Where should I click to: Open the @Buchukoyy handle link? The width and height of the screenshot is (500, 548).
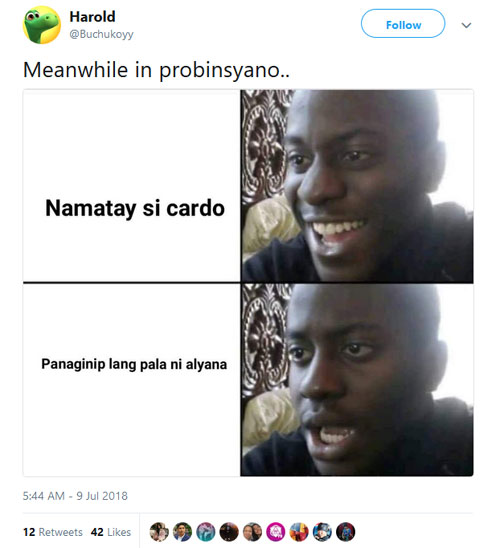101,34
